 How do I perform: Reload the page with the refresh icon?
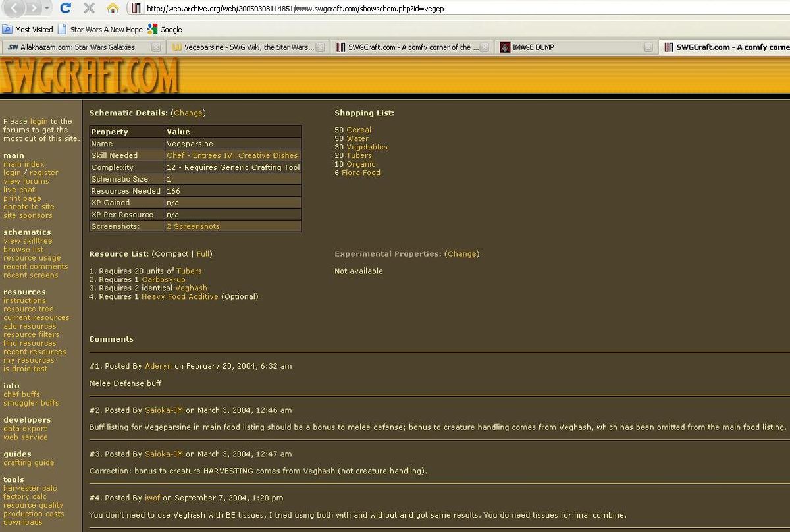tap(65, 9)
